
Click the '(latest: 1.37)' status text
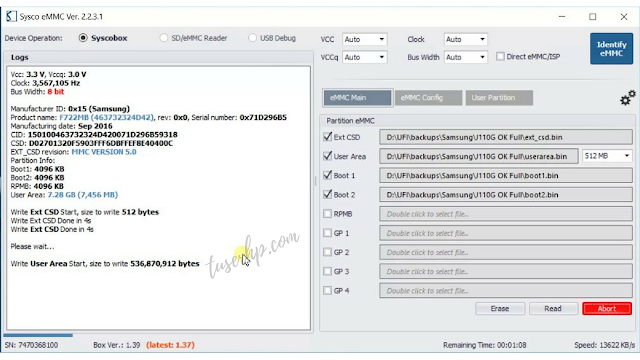coord(170,345)
